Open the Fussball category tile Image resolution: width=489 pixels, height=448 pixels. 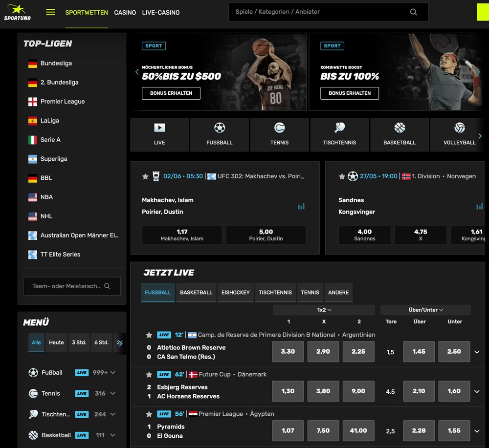pos(220,134)
